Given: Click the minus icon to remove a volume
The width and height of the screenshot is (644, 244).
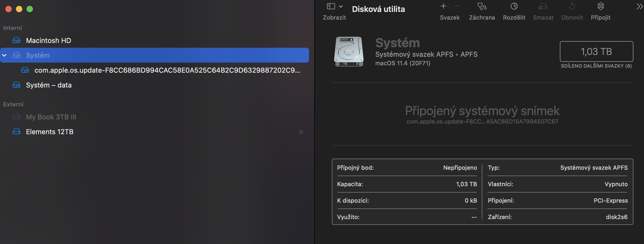Looking at the screenshot, I should (457, 6).
